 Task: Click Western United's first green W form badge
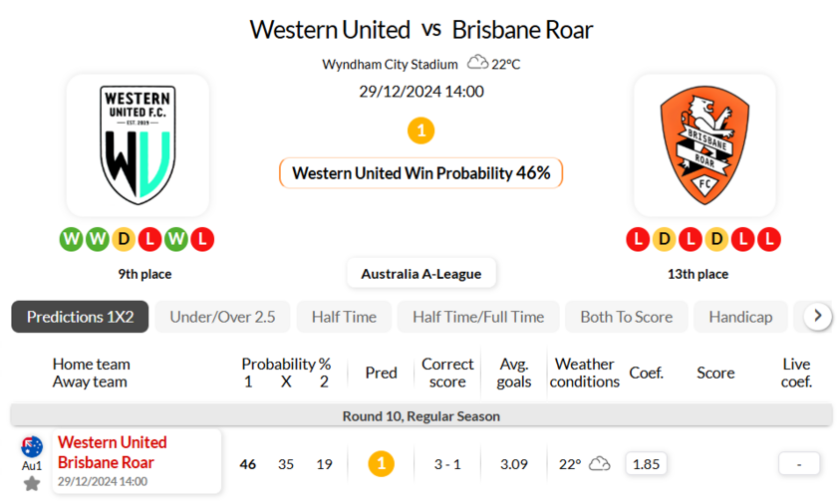[x=72, y=239]
